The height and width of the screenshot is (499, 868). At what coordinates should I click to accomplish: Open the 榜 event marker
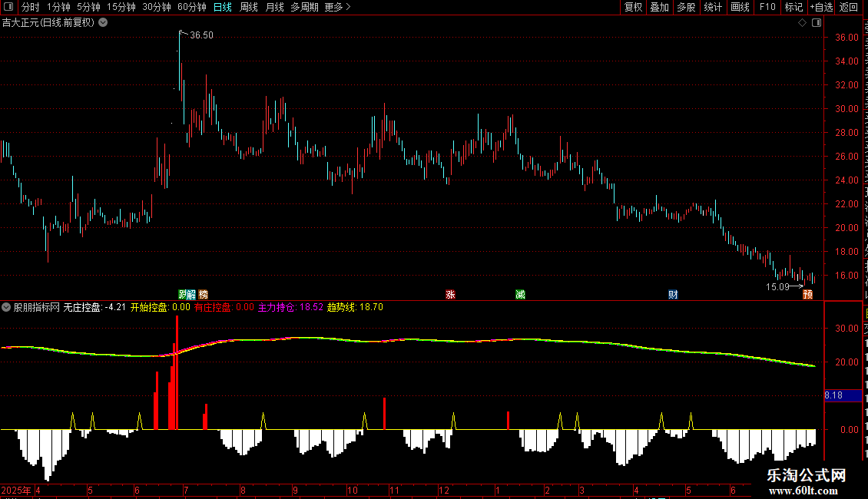[x=203, y=294]
